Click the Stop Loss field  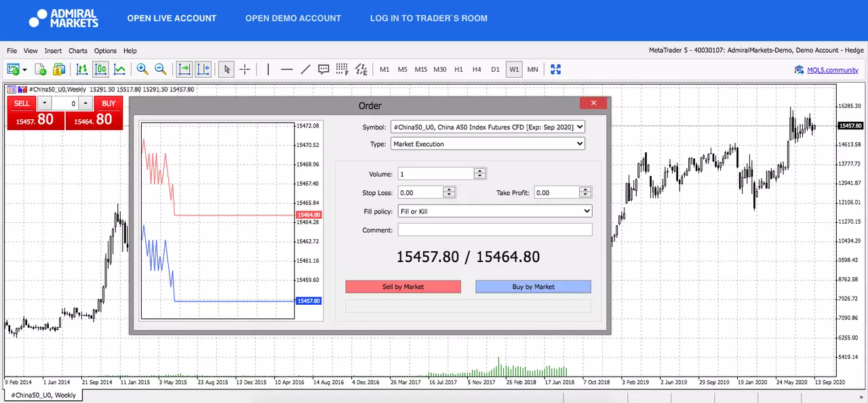(x=420, y=193)
